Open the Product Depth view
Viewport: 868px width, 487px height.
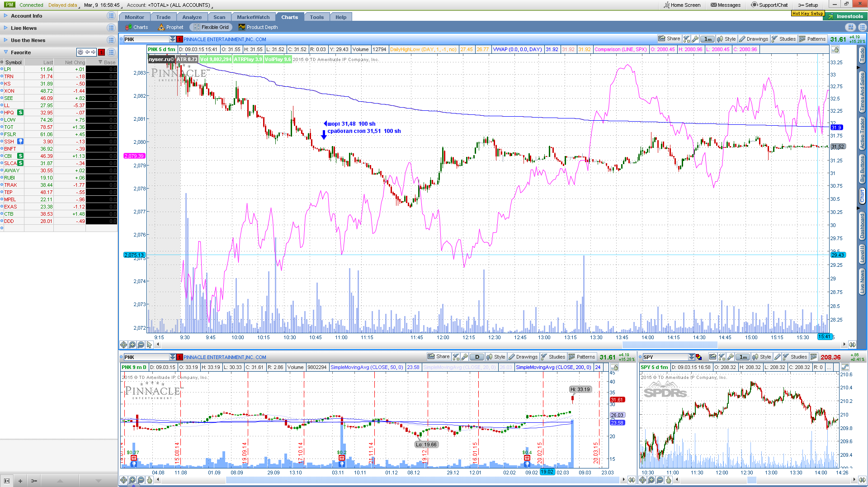pos(258,27)
